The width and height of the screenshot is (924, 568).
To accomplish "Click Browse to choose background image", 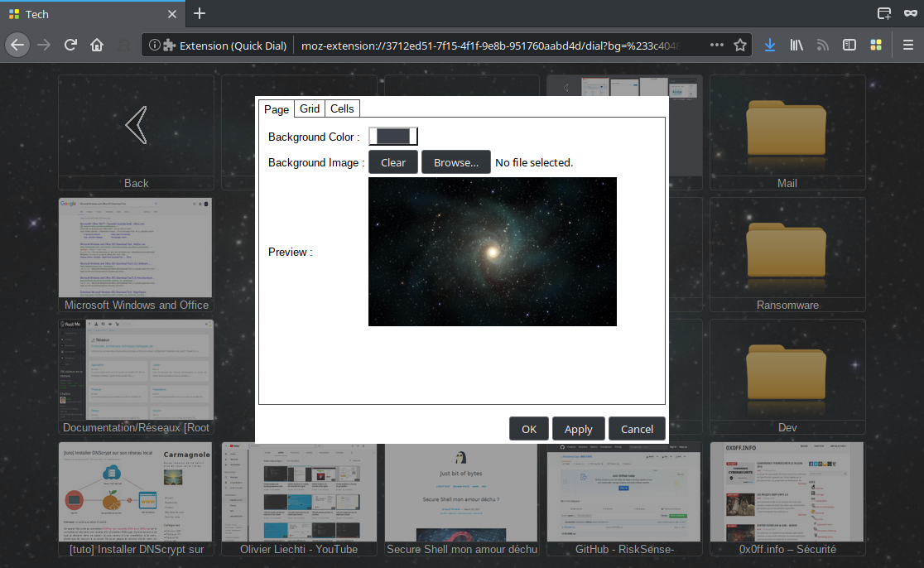I will coord(456,162).
